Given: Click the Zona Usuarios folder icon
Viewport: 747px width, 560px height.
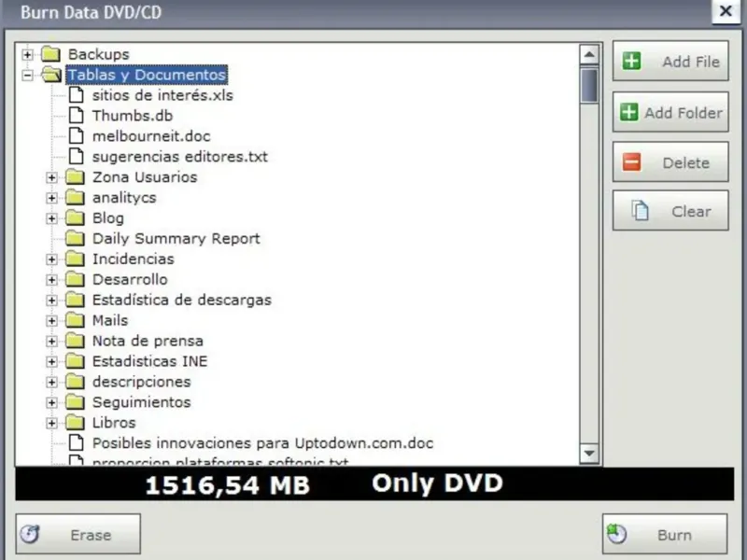Looking at the screenshot, I should tap(75, 177).
